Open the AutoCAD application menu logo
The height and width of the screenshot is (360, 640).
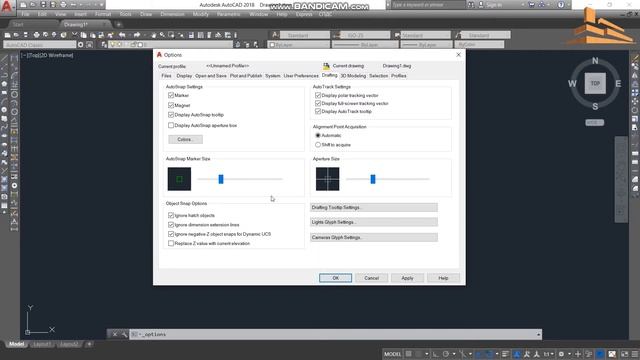click(x=7, y=7)
